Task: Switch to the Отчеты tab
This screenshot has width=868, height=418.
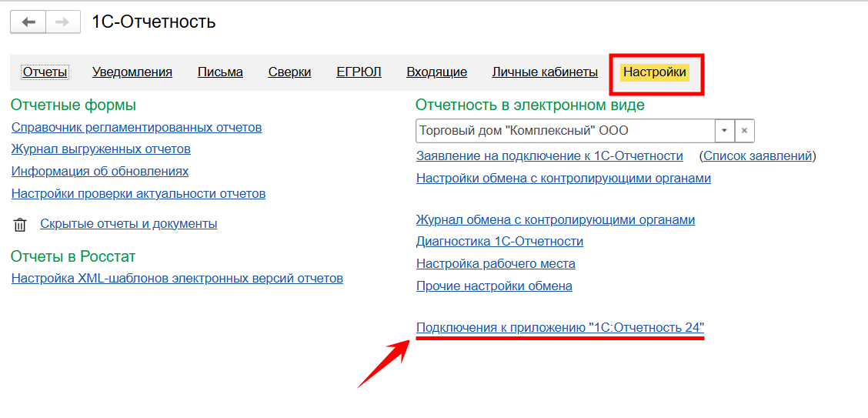Action: pos(45,72)
